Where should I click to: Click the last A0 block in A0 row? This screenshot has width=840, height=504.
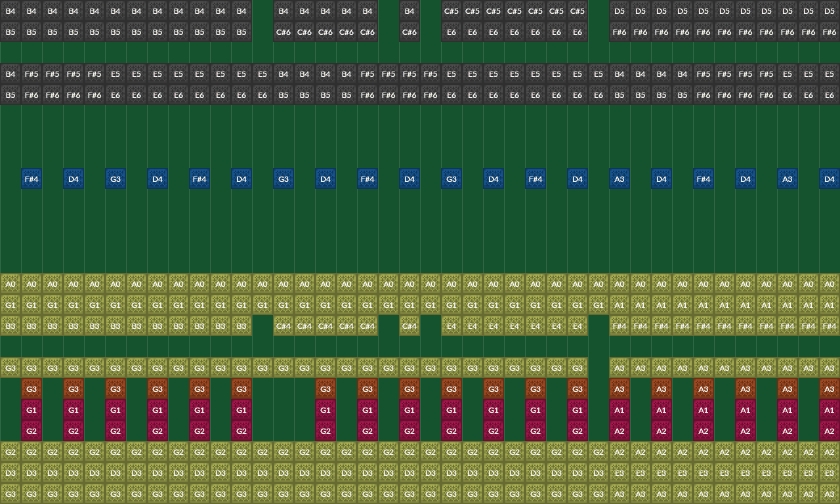(829, 284)
